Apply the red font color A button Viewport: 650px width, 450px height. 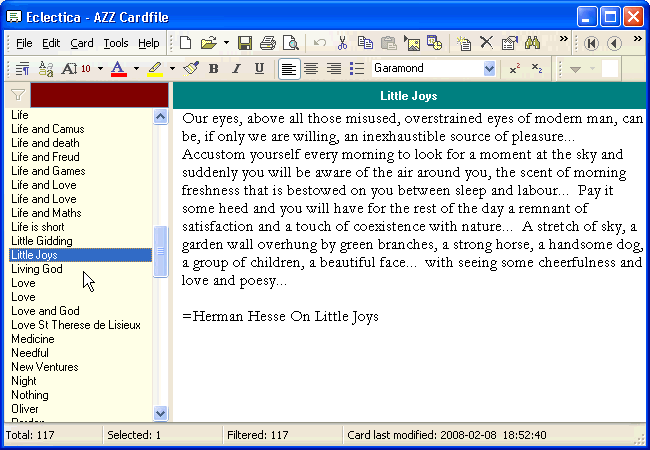pyautogui.click(x=118, y=69)
